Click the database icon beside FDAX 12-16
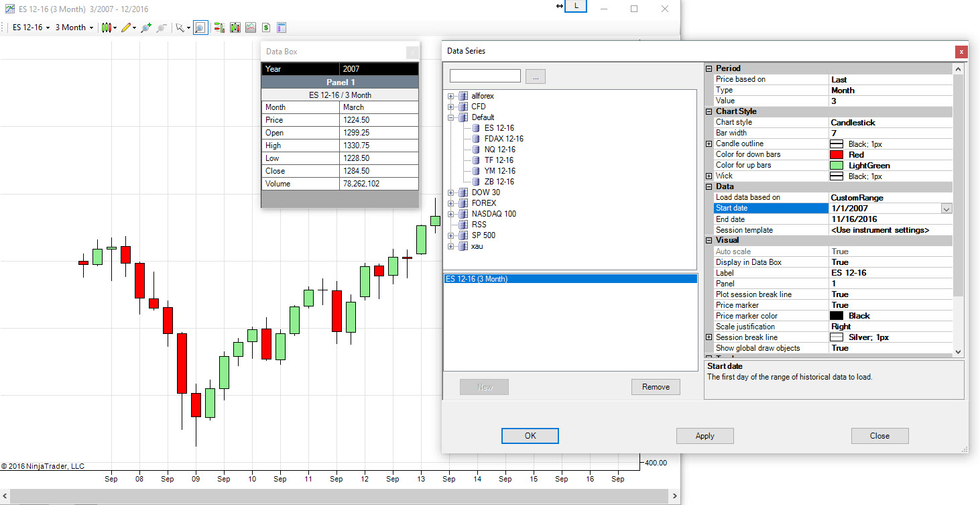The height and width of the screenshot is (505, 980). (x=475, y=139)
